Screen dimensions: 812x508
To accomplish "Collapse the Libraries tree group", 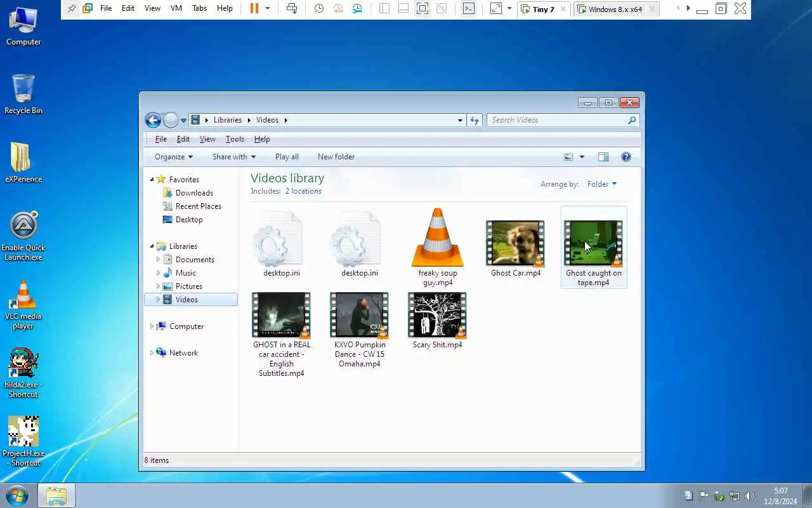I will [152, 246].
